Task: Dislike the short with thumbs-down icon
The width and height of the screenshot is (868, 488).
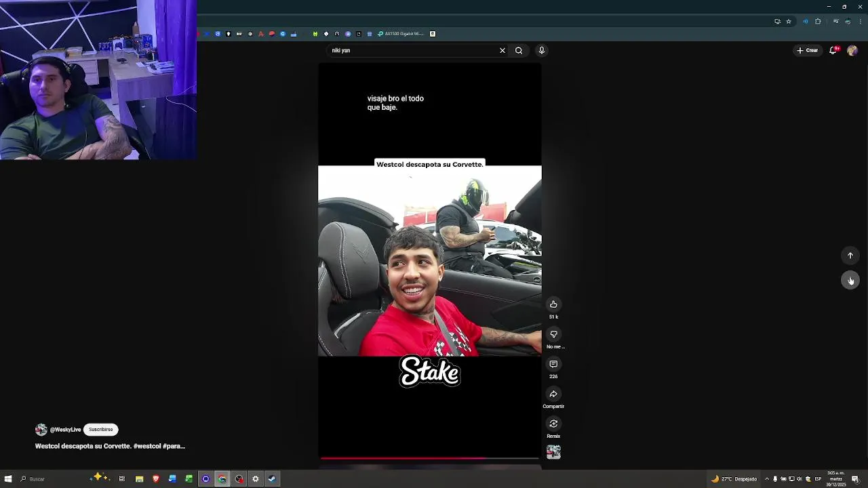Action: [553, 334]
